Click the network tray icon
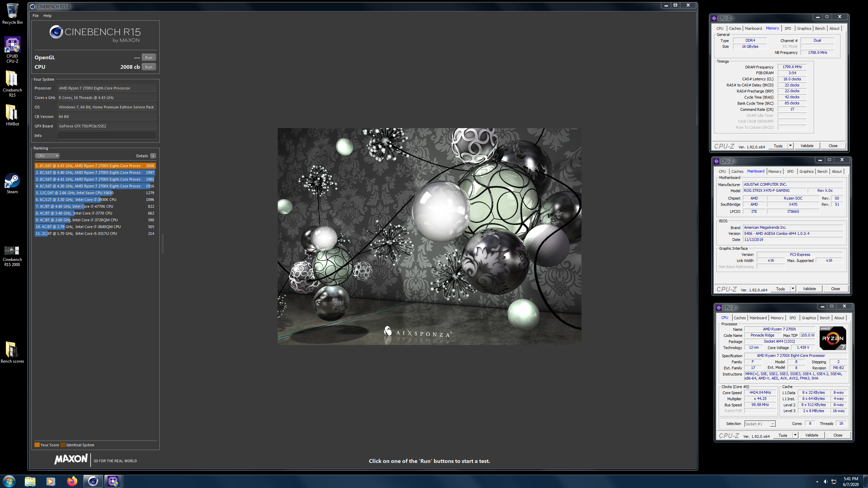This screenshot has height=488, width=868. pos(834,482)
